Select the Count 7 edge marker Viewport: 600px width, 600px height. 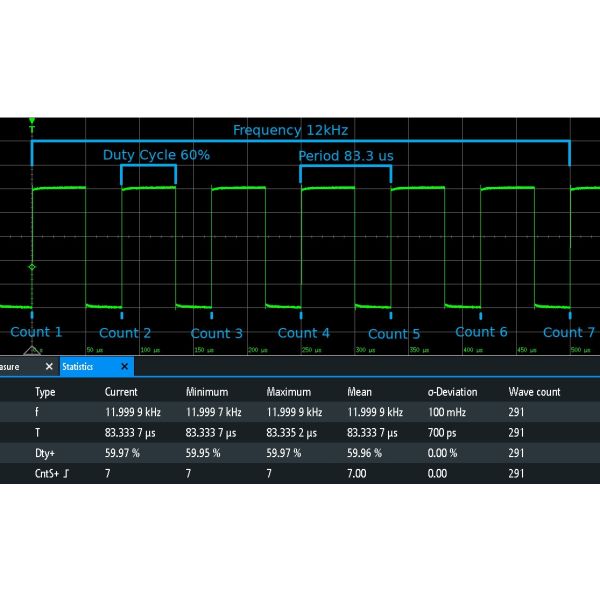pyautogui.click(x=570, y=315)
